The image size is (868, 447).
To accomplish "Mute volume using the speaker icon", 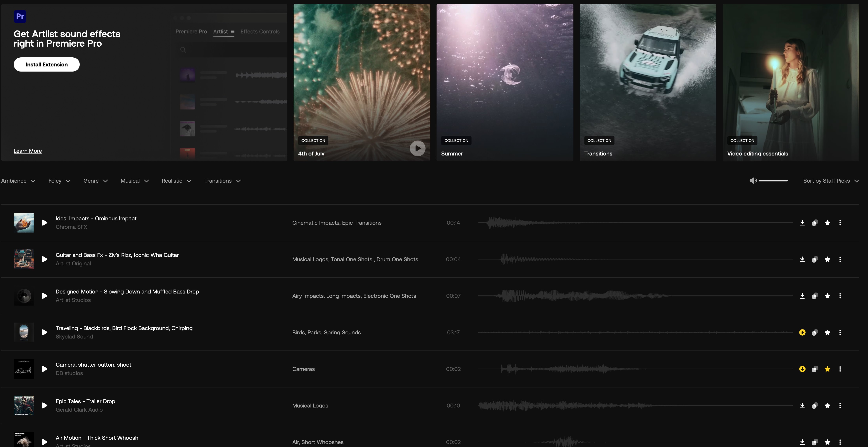I will click(753, 181).
